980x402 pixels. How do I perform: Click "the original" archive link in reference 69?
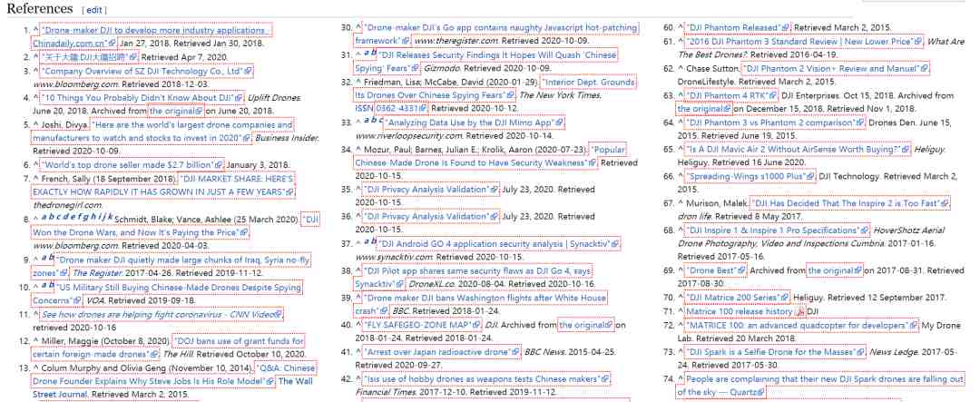pos(835,270)
